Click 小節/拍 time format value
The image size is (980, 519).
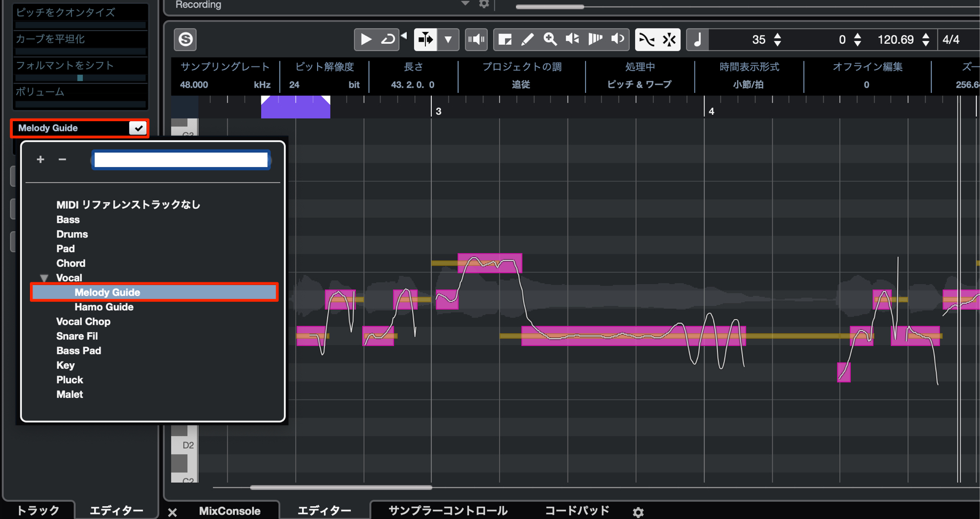tap(748, 84)
